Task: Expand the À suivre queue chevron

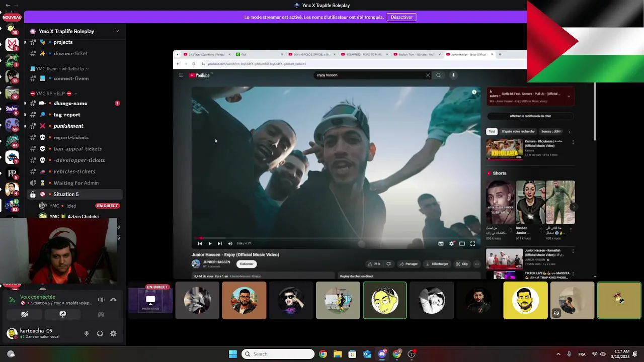Action: coord(569,96)
